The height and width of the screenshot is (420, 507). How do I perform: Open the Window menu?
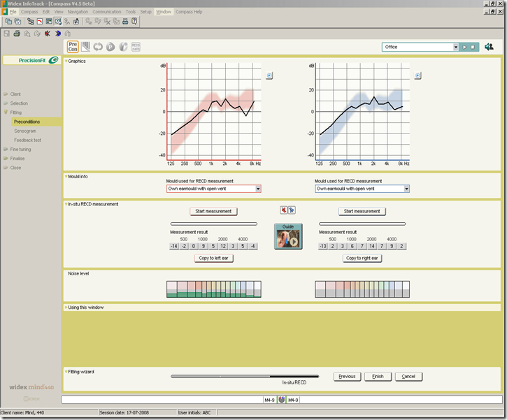164,12
